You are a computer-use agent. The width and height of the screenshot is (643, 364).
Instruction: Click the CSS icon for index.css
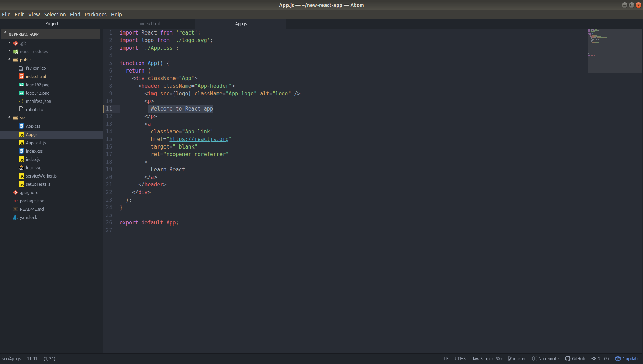click(x=21, y=151)
